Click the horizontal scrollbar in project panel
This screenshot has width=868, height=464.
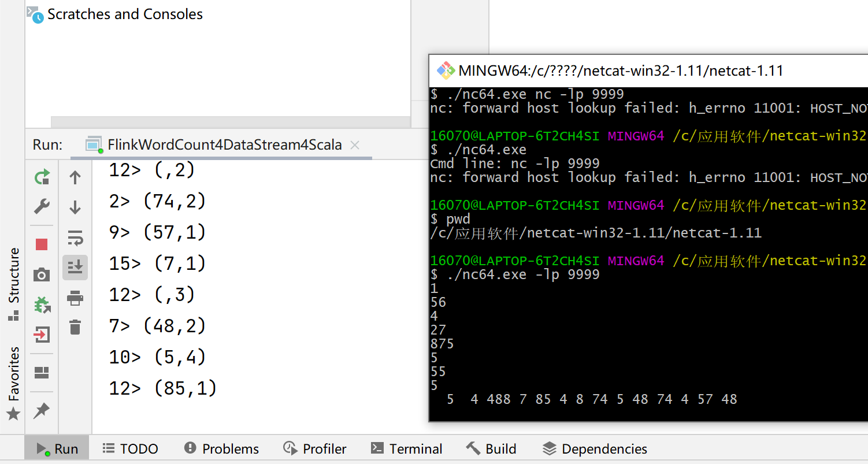[231, 122]
